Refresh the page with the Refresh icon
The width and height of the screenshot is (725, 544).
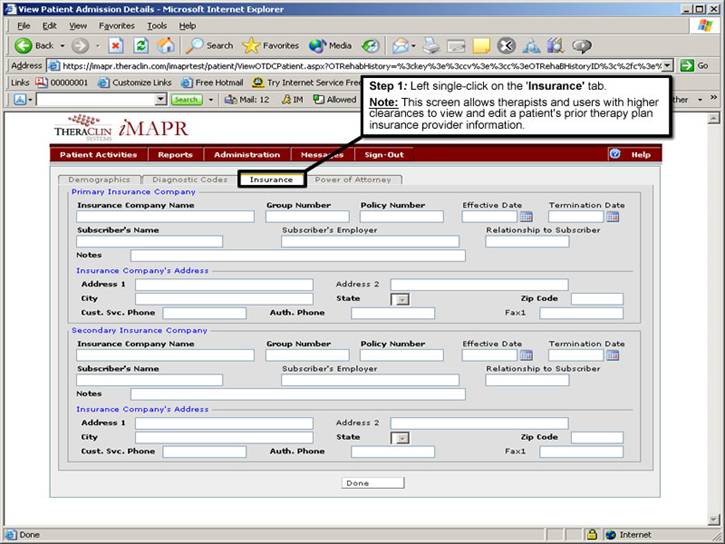pyautogui.click(x=141, y=45)
